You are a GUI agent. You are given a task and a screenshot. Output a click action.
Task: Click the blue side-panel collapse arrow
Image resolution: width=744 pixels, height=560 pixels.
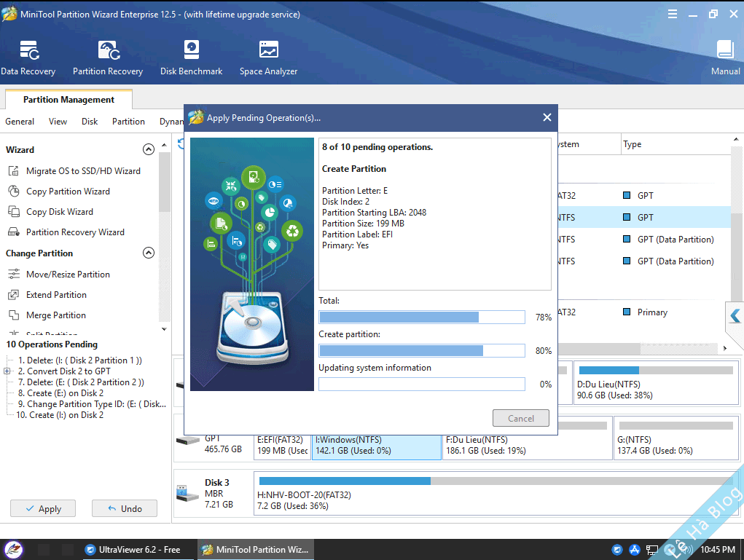click(x=735, y=315)
